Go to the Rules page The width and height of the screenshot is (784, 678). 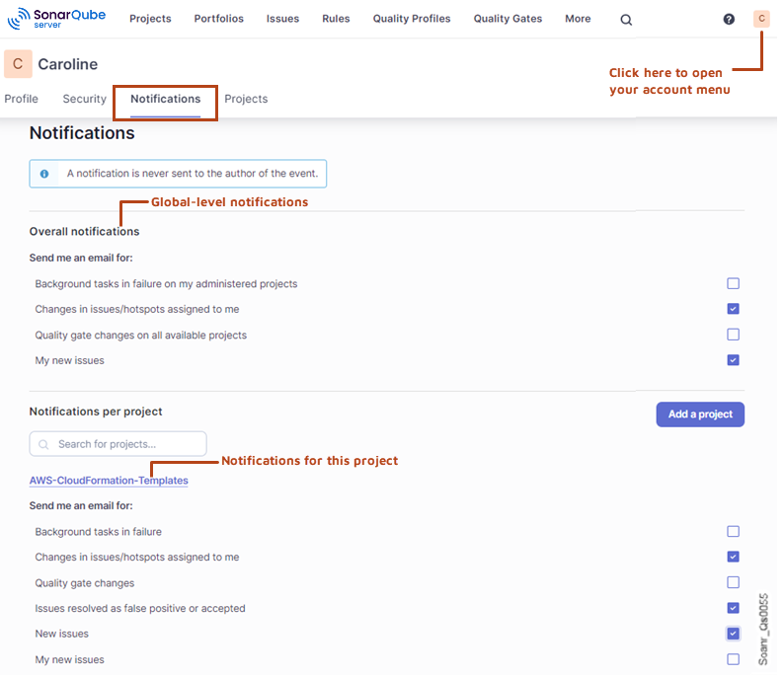[x=338, y=19]
